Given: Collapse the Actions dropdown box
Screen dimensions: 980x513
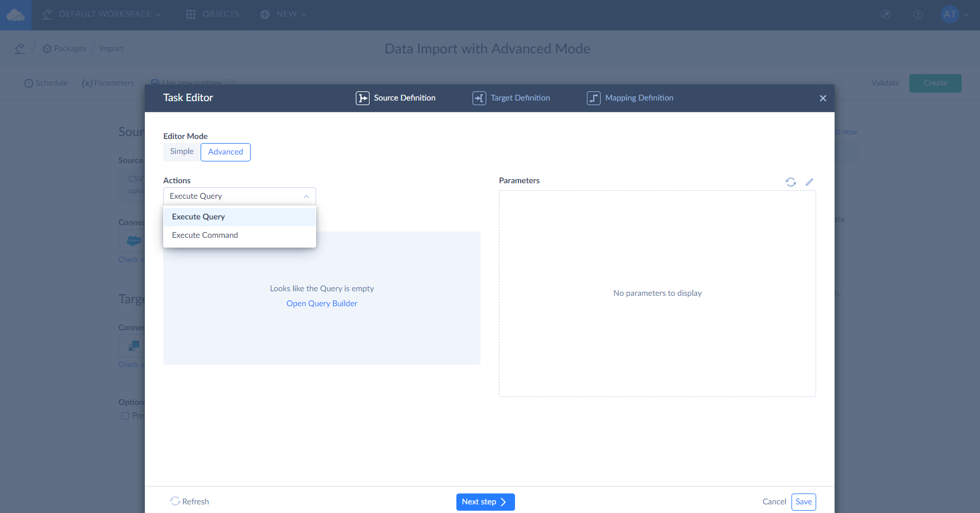Looking at the screenshot, I should coord(240,196).
